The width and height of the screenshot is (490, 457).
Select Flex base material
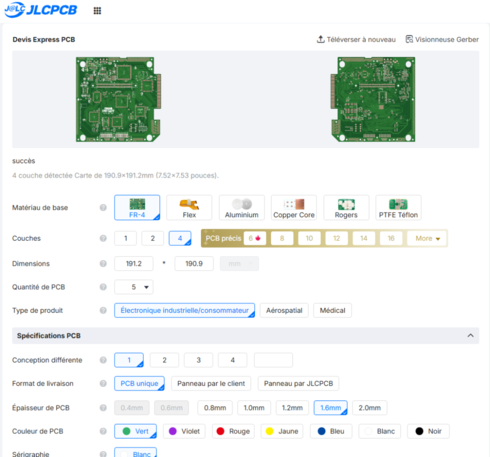(189, 208)
